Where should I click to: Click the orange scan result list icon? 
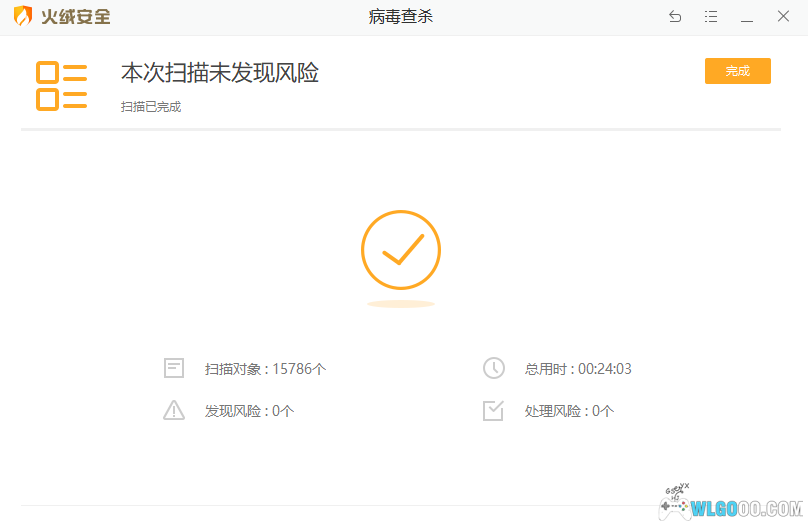click(x=61, y=85)
